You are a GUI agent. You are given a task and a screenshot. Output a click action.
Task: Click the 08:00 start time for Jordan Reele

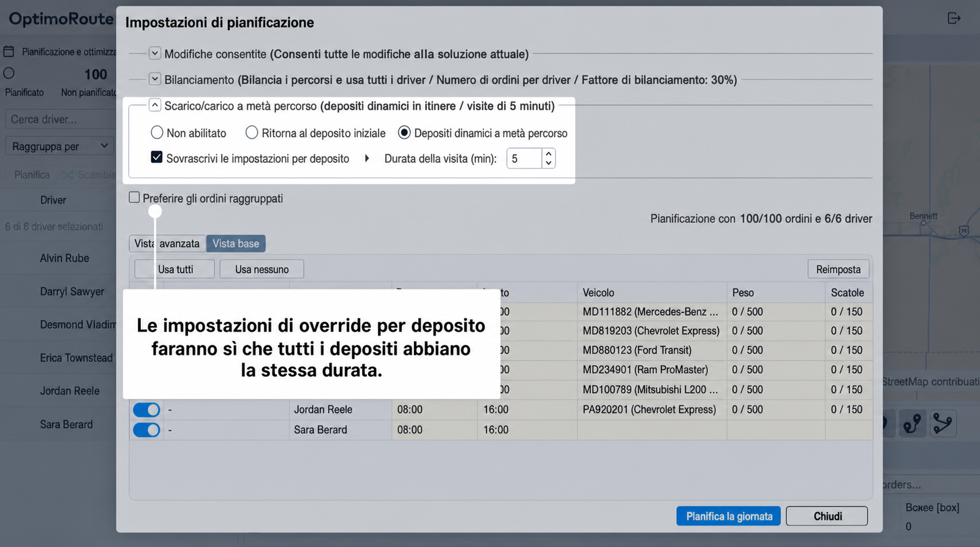click(410, 409)
